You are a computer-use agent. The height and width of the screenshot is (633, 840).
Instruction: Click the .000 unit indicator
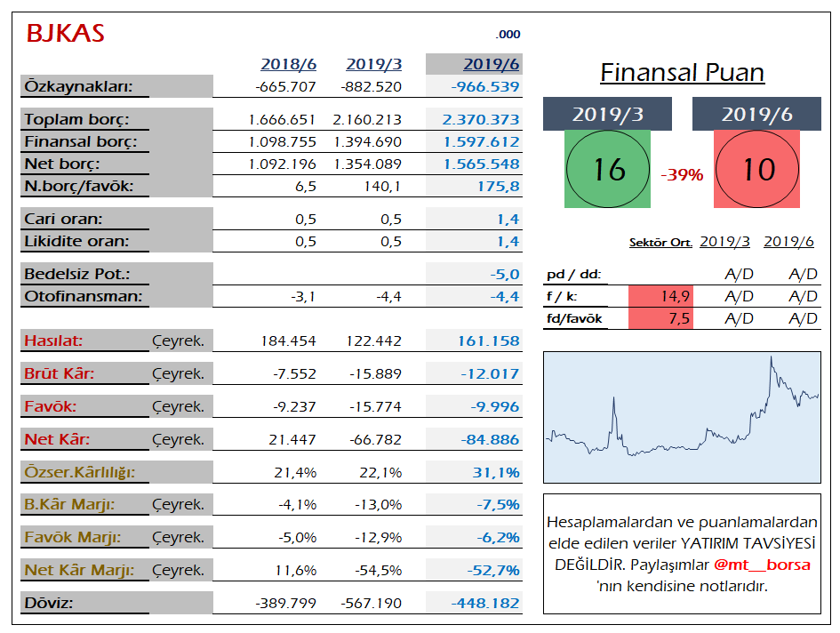point(508,35)
